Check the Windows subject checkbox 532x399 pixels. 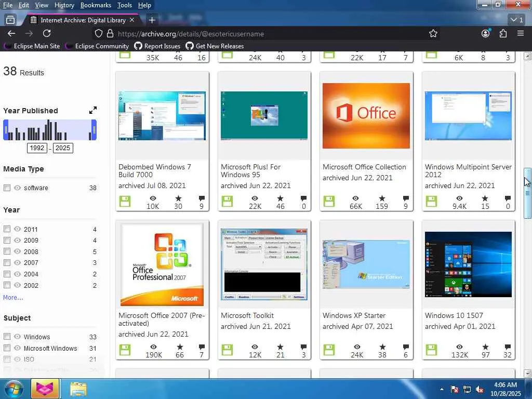(x=7, y=336)
